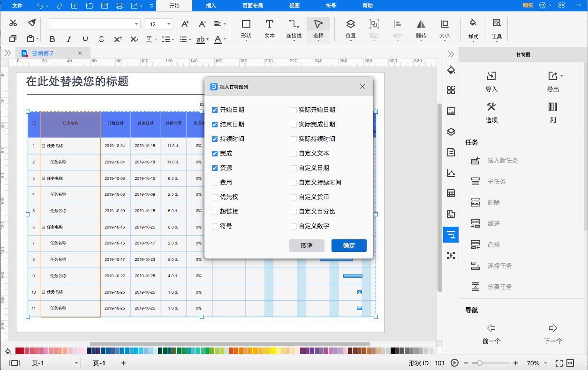Open the font color dropdown arrow

click(226, 39)
